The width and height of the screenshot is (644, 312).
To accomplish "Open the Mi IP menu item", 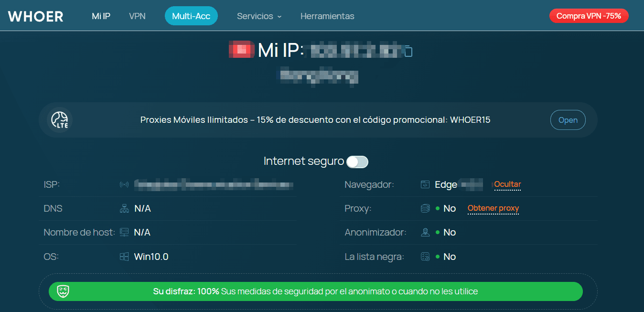I will (101, 16).
